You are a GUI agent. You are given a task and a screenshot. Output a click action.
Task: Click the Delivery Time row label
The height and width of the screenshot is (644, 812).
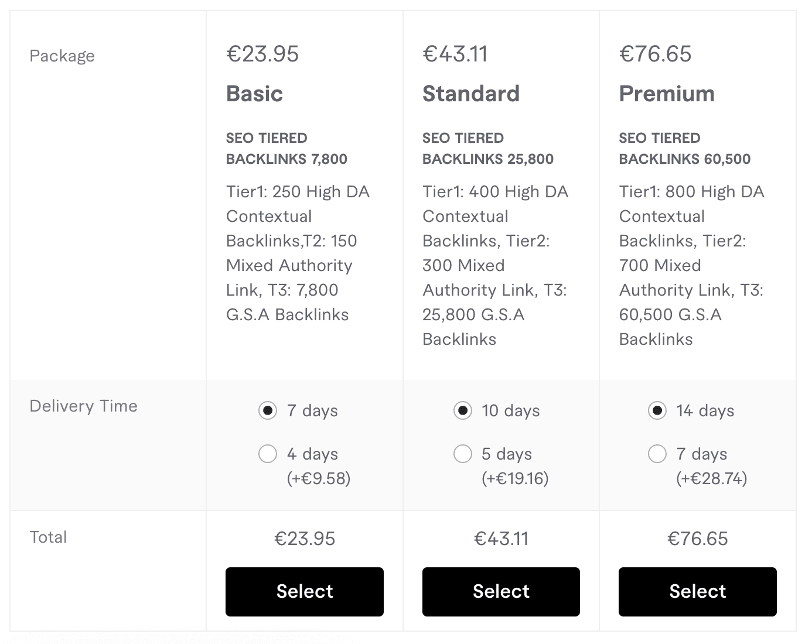tap(83, 405)
